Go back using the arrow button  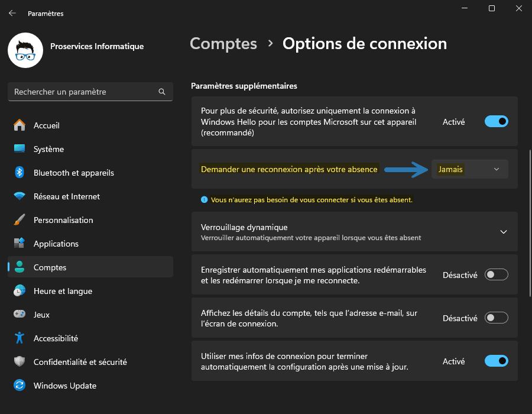pyautogui.click(x=12, y=13)
